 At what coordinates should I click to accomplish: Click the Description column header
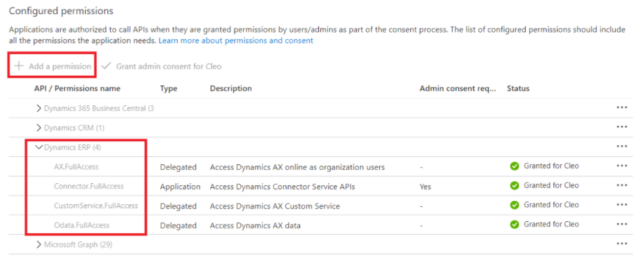coord(231,89)
